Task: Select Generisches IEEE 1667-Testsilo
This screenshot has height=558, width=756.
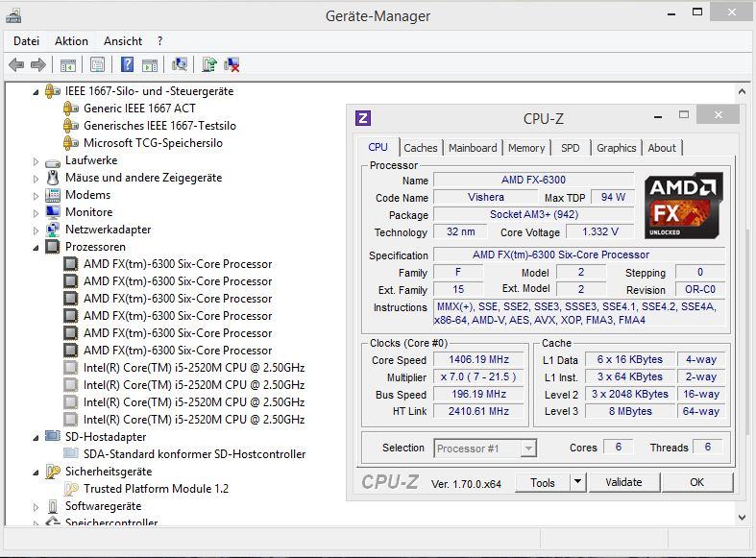Action: pos(159,126)
